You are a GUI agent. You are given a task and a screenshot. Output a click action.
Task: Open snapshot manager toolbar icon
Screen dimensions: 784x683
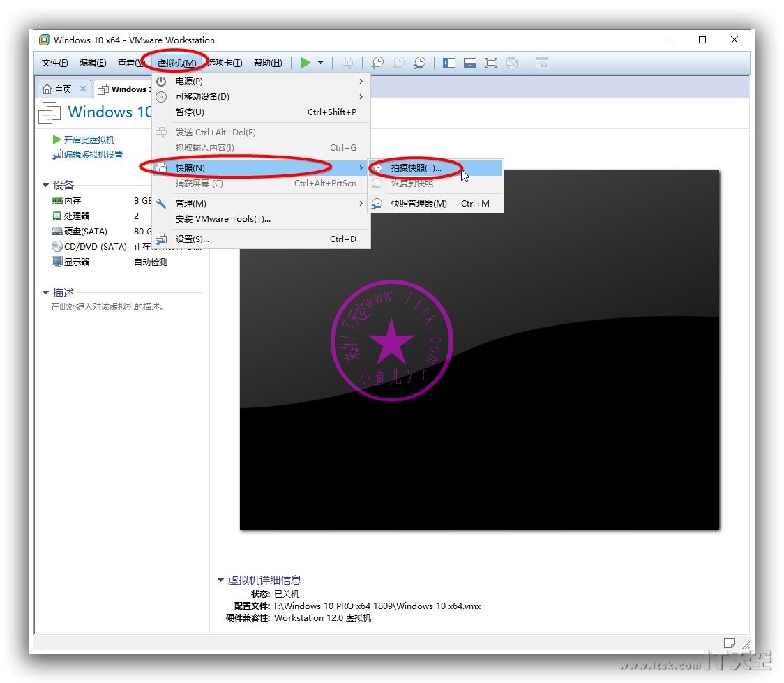coord(419,63)
